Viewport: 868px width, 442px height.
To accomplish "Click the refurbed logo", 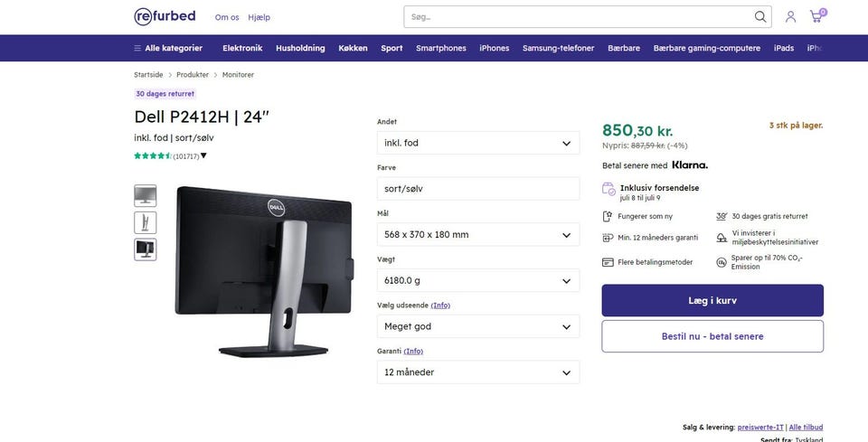I will pyautogui.click(x=165, y=16).
